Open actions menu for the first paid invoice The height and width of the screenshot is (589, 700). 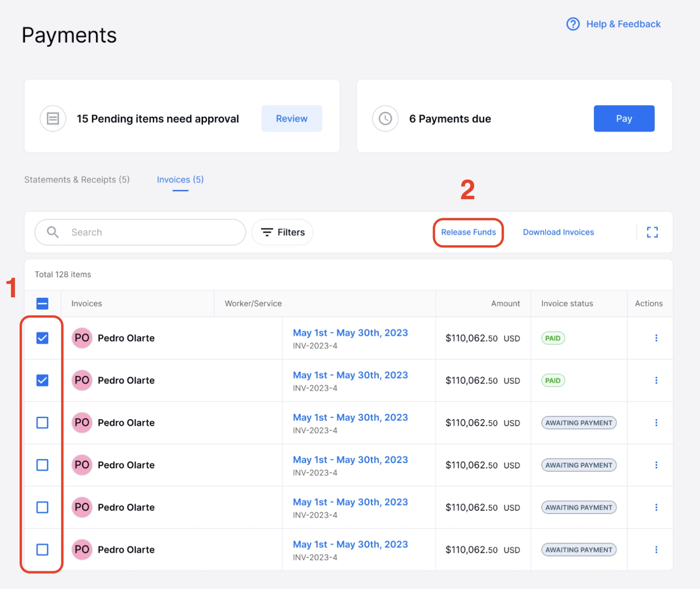pyautogui.click(x=656, y=338)
